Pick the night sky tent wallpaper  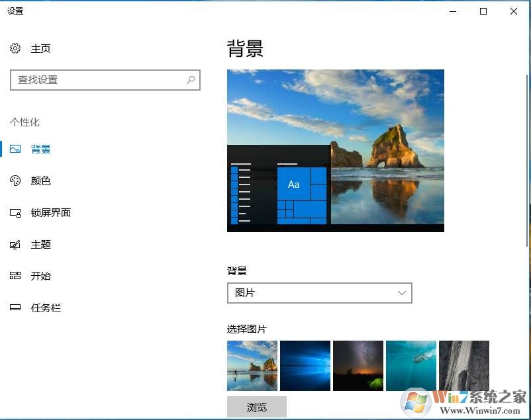click(x=358, y=365)
